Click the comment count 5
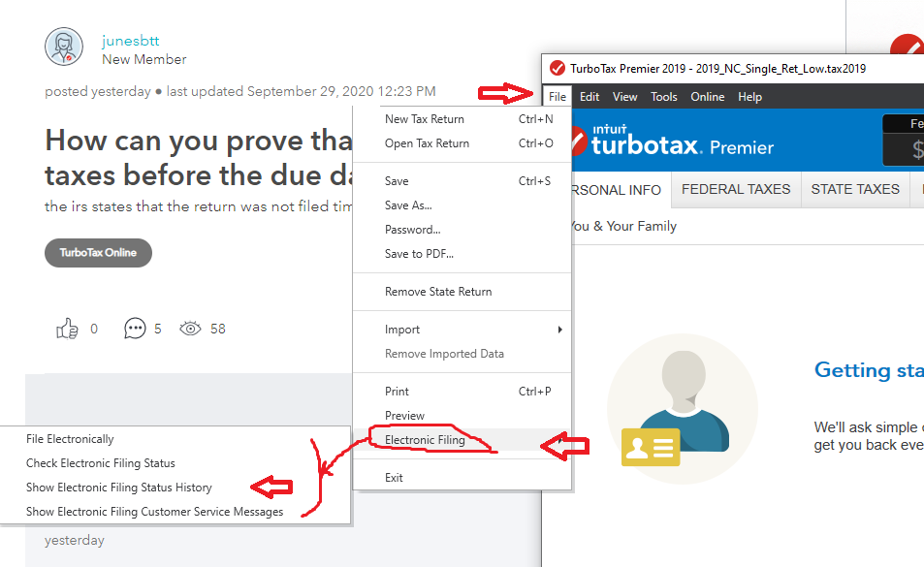 click(157, 329)
